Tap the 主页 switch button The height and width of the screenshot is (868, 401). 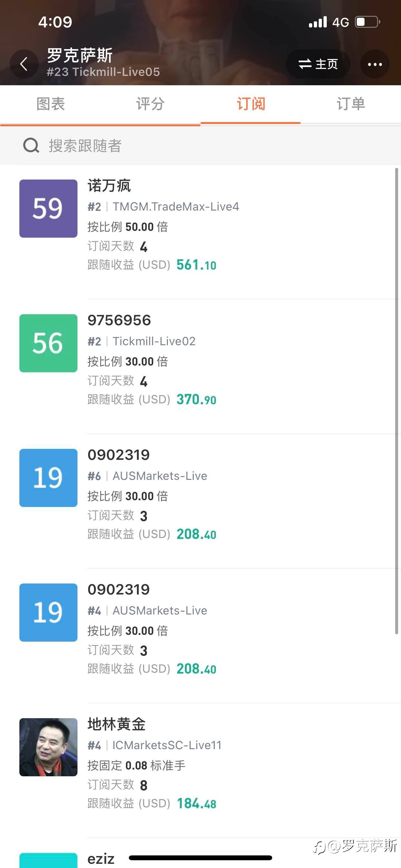point(318,64)
